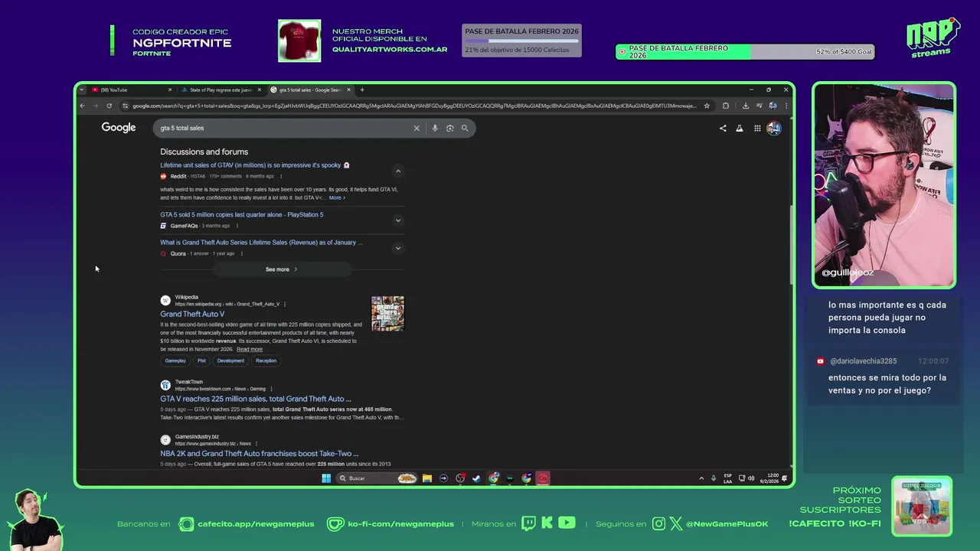The width and height of the screenshot is (980, 551).
Task: Open the Google apps grid
Action: click(x=757, y=128)
